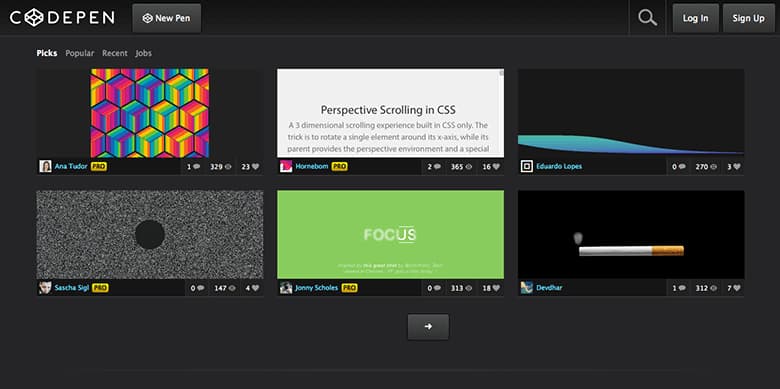Image resolution: width=780 pixels, height=389 pixels.
Task: Heart Sascha Sigl's pen
Action: tap(255, 289)
